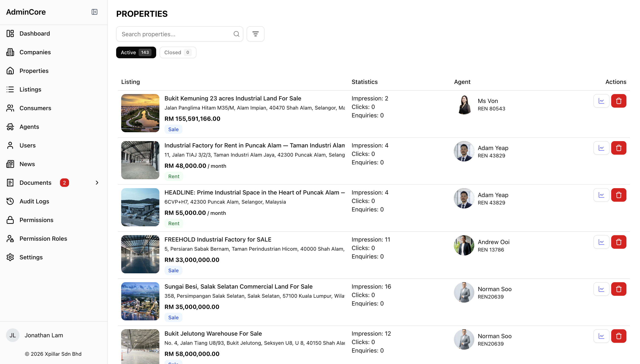This screenshot has width=640, height=364.
Task: Delete the Sungai Besi Commercial Land listing
Action: [x=619, y=289]
